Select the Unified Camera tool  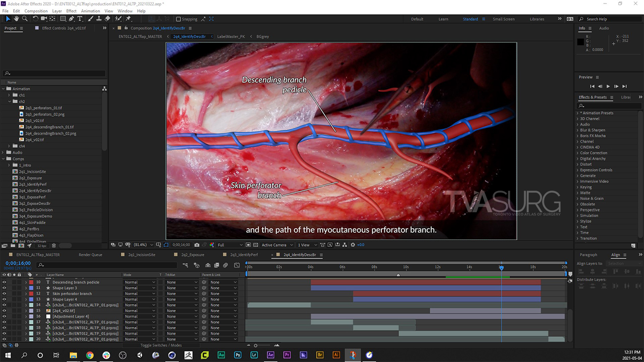point(44,19)
